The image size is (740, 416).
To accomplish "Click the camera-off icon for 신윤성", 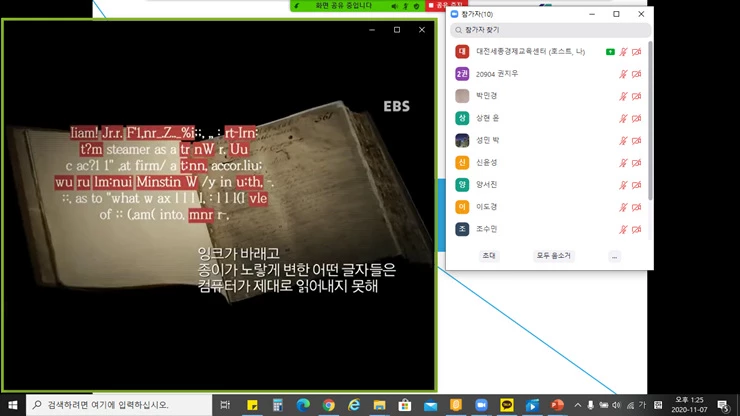I will point(637,162).
